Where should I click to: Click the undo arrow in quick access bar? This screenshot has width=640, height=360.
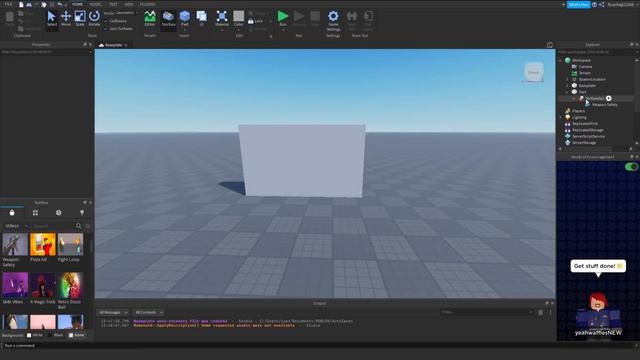point(60,4)
